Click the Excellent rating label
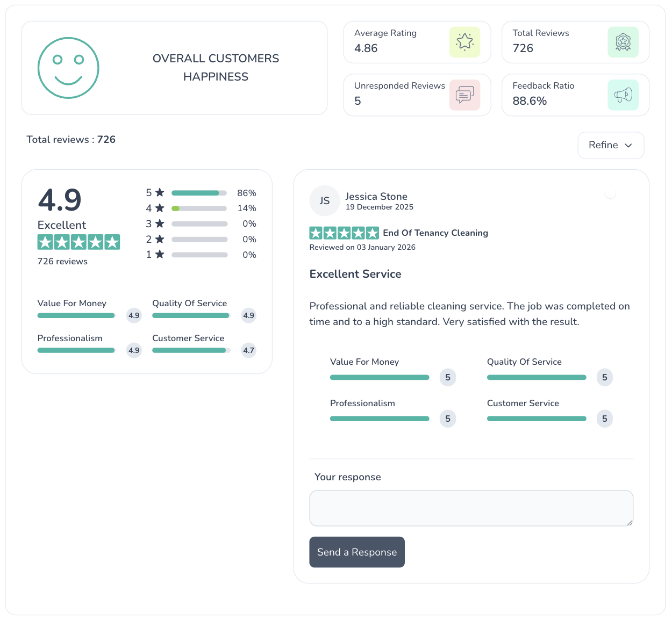 pyautogui.click(x=62, y=225)
